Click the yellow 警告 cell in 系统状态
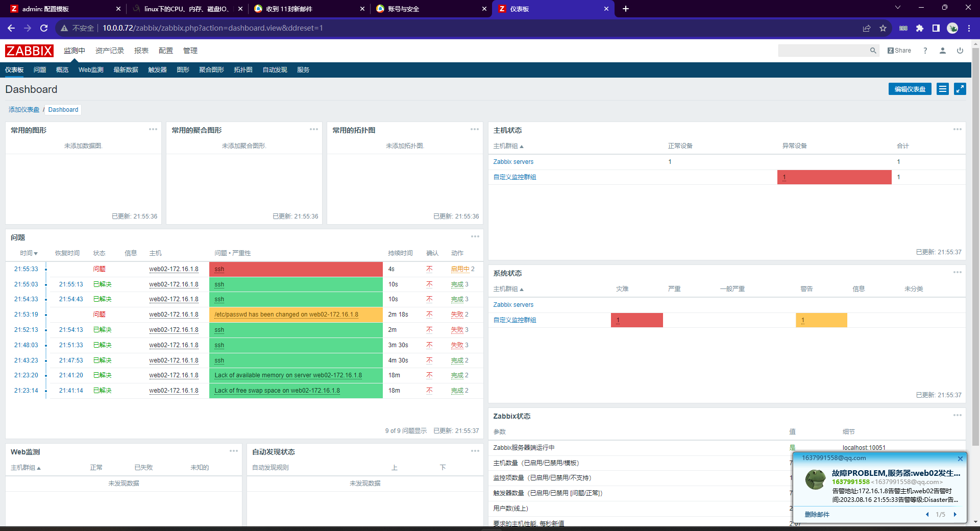This screenshot has width=980, height=531. [821, 320]
